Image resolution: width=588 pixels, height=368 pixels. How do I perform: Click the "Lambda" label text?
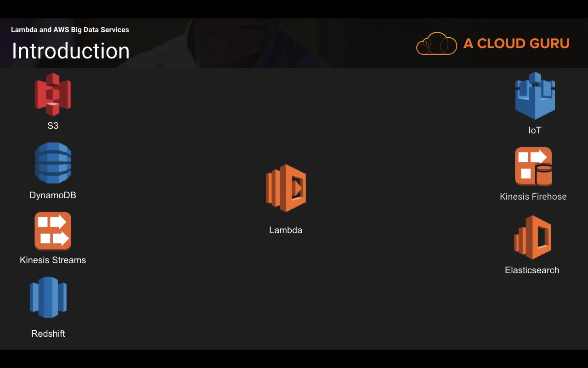pos(286,230)
